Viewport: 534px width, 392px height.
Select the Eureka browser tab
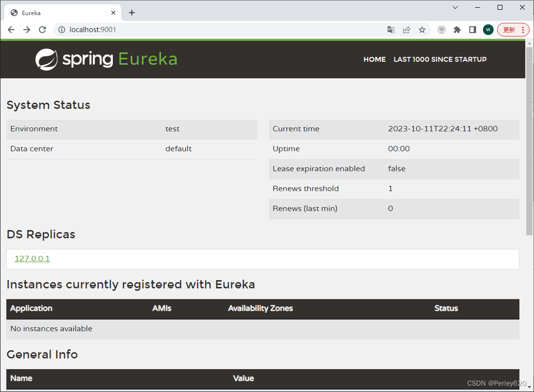point(63,13)
